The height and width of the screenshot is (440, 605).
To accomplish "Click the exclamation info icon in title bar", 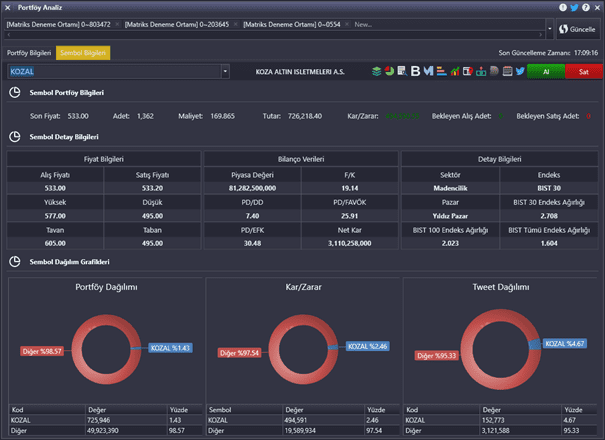I will coord(563,8).
